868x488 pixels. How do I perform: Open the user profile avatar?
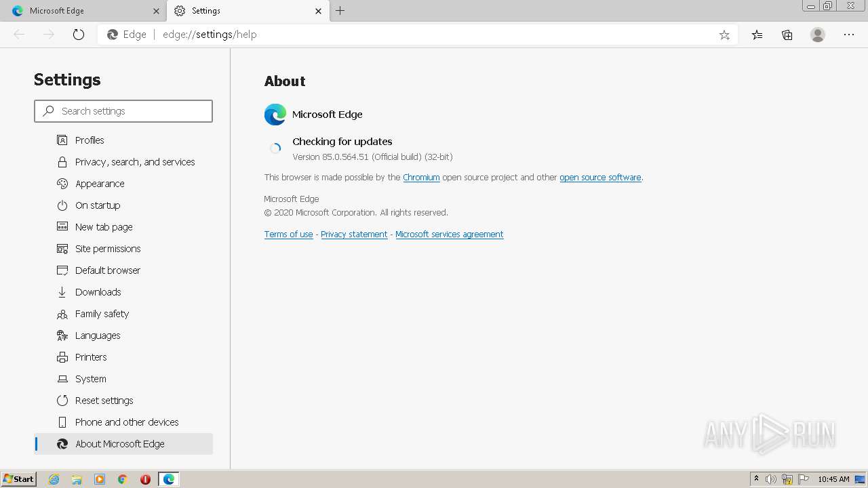click(818, 35)
